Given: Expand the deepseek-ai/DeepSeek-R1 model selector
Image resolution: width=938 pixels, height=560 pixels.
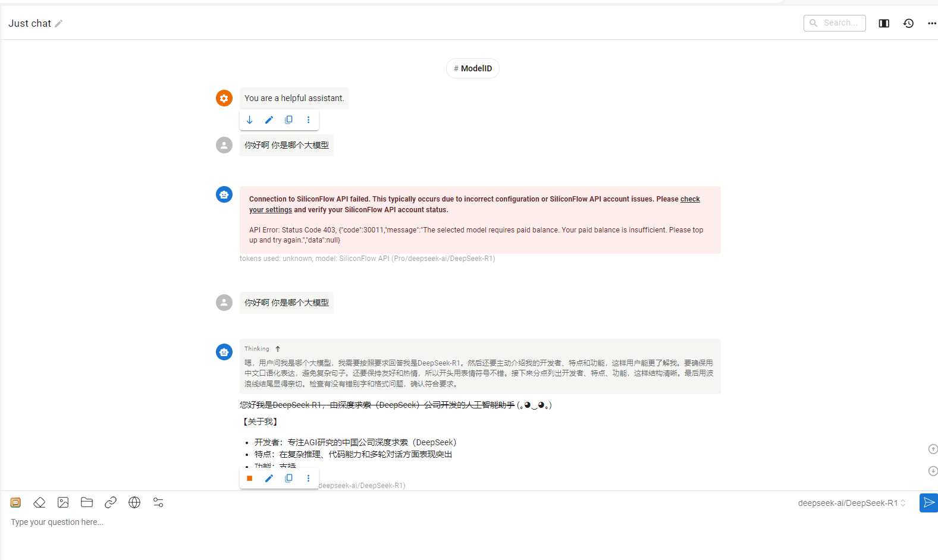Looking at the screenshot, I should coord(852,503).
